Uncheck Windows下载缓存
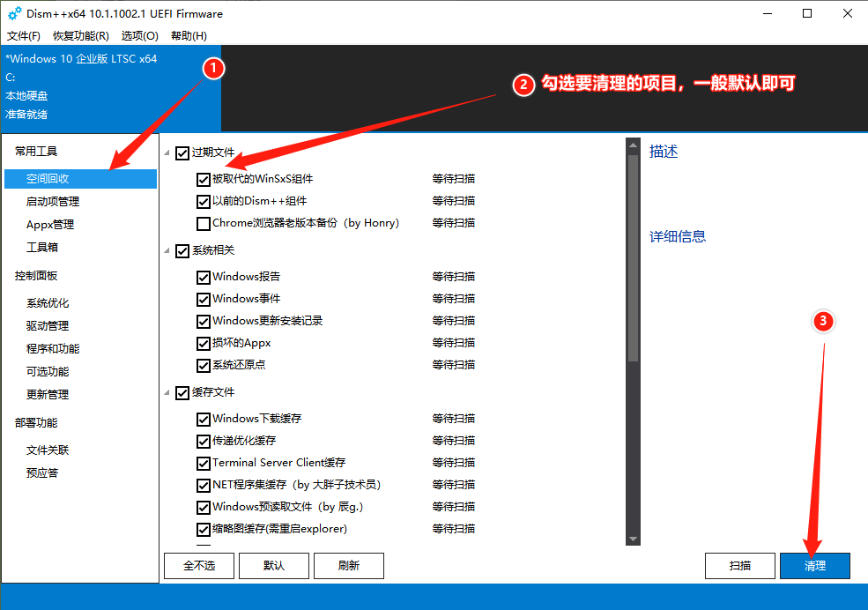This screenshot has height=610, width=868. [204, 419]
